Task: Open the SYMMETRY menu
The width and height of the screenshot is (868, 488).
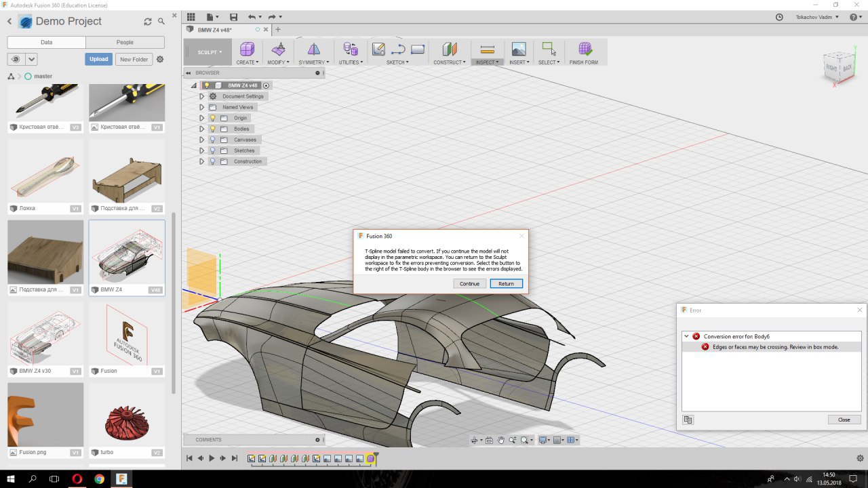Action: pos(314,62)
